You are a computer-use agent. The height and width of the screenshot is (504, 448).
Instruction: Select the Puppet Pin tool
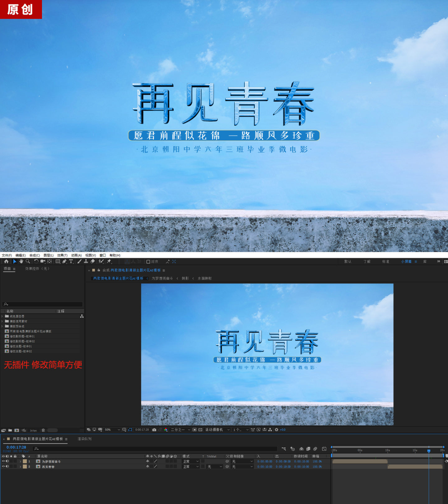(109, 262)
